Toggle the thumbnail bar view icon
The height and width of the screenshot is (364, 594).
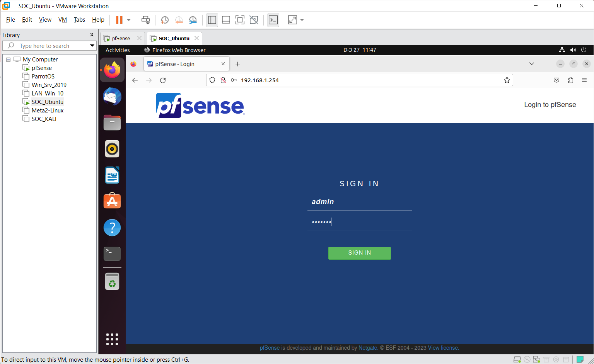[x=226, y=20]
